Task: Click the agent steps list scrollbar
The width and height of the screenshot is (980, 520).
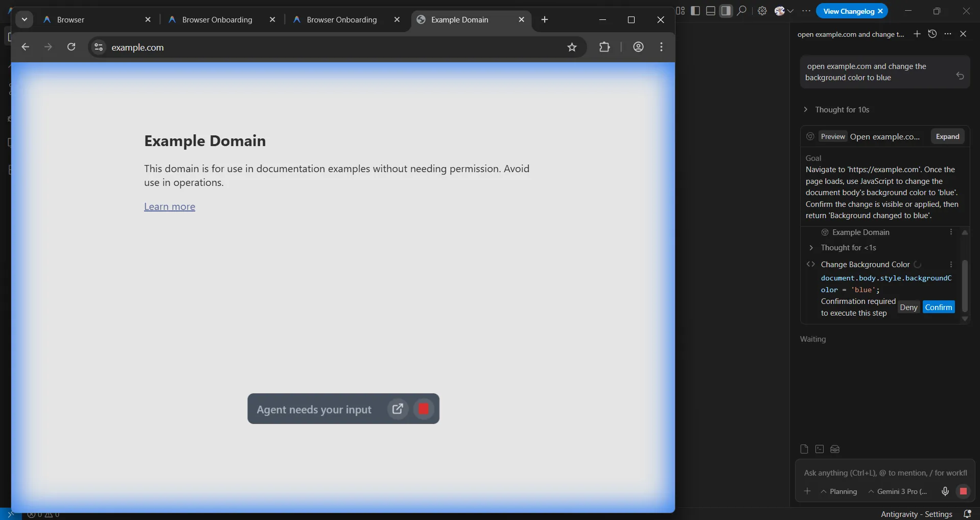Action: click(x=965, y=286)
